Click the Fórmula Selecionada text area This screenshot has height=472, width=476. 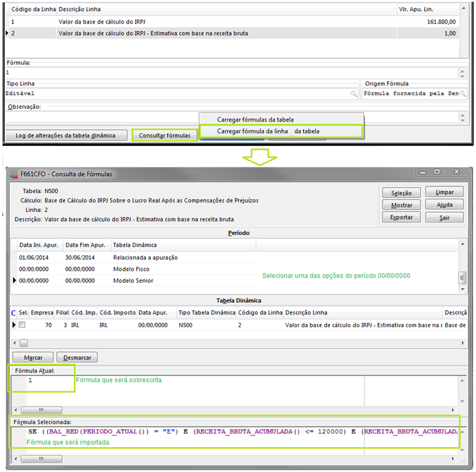click(x=234, y=440)
